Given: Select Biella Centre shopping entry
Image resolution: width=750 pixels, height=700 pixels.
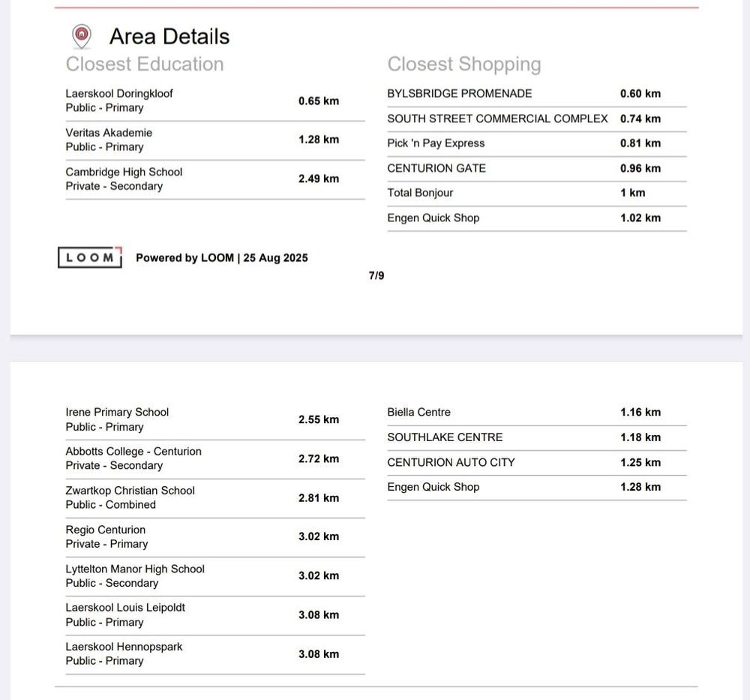Looking at the screenshot, I should tap(418, 412).
